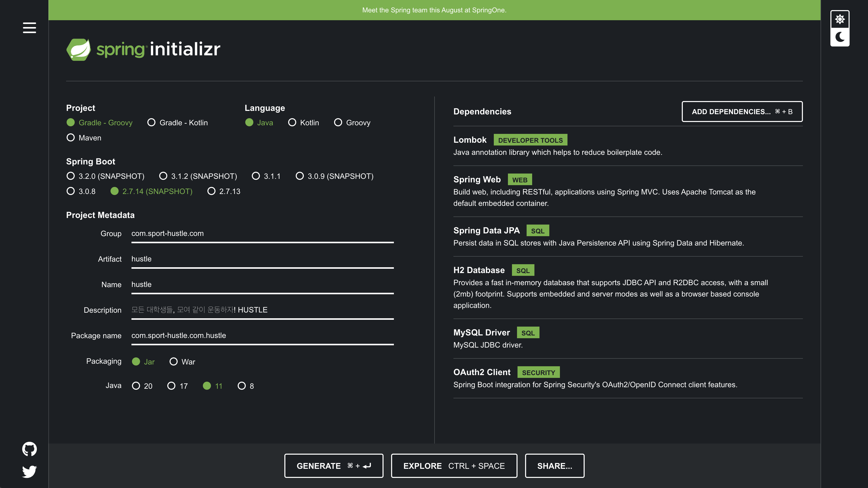Open the Share dialog
The image size is (868, 488).
[554, 466]
